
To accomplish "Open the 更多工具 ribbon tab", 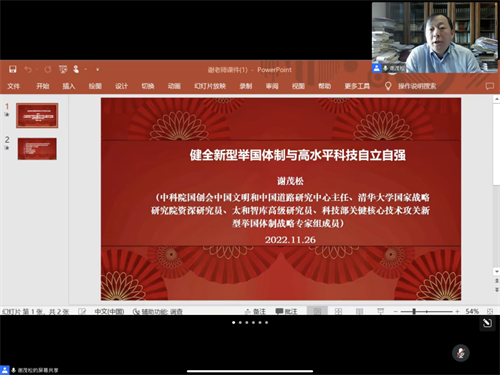I will 357,86.
